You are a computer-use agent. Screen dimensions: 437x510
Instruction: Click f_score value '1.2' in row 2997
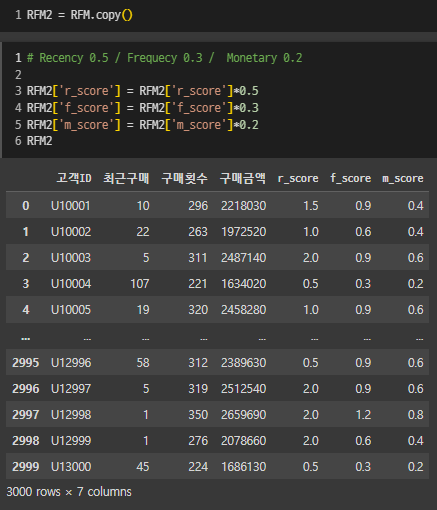[363, 415]
